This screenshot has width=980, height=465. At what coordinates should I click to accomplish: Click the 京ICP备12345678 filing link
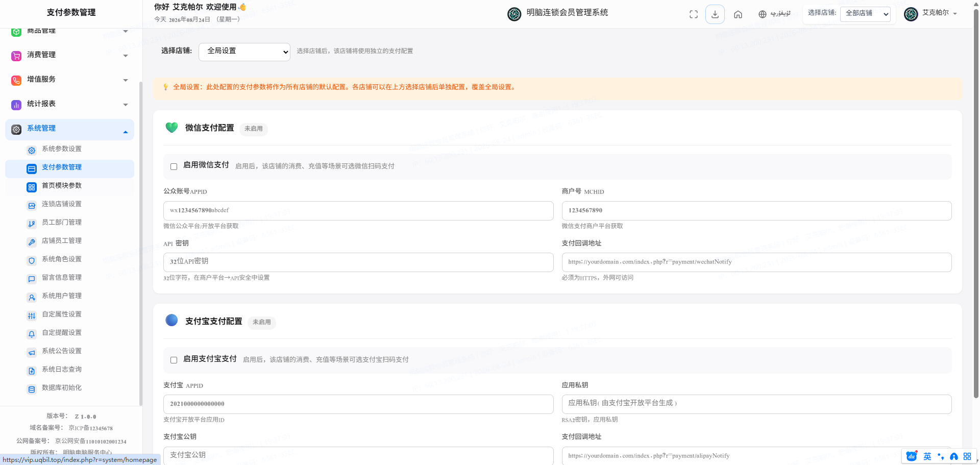click(x=91, y=428)
